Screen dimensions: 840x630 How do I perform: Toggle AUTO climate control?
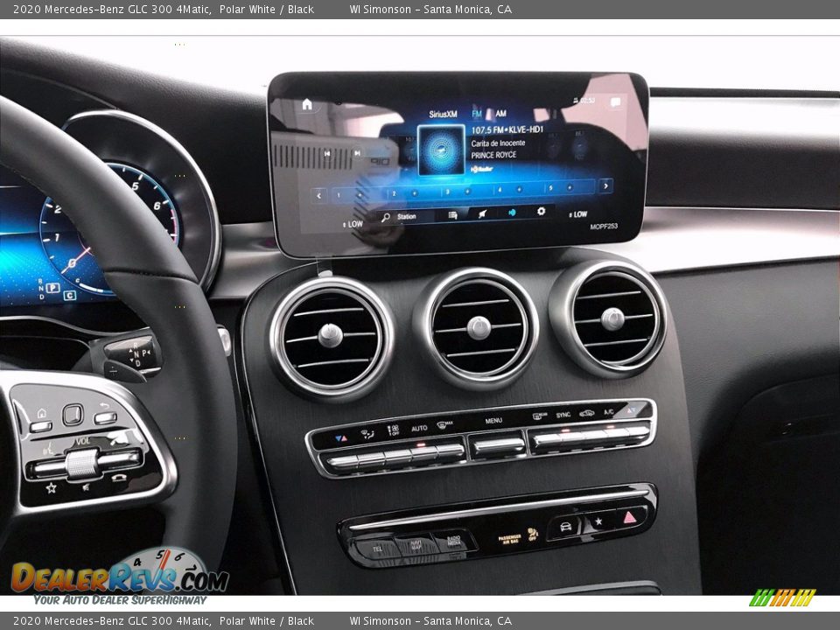[x=419, y=429]
